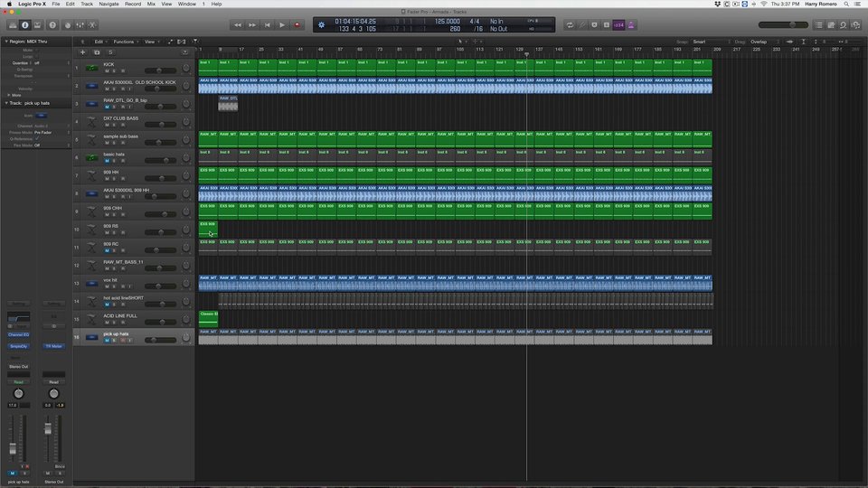This screenshot has height=488, width=868.
Task: Open the Record menu
Action: click(x=133, y=4)
